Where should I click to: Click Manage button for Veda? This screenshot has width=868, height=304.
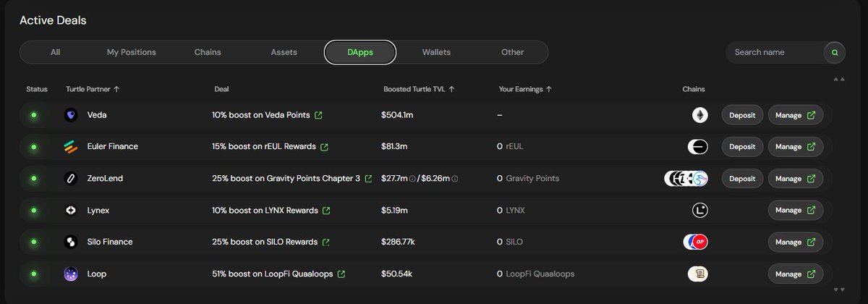click(796, 115)
